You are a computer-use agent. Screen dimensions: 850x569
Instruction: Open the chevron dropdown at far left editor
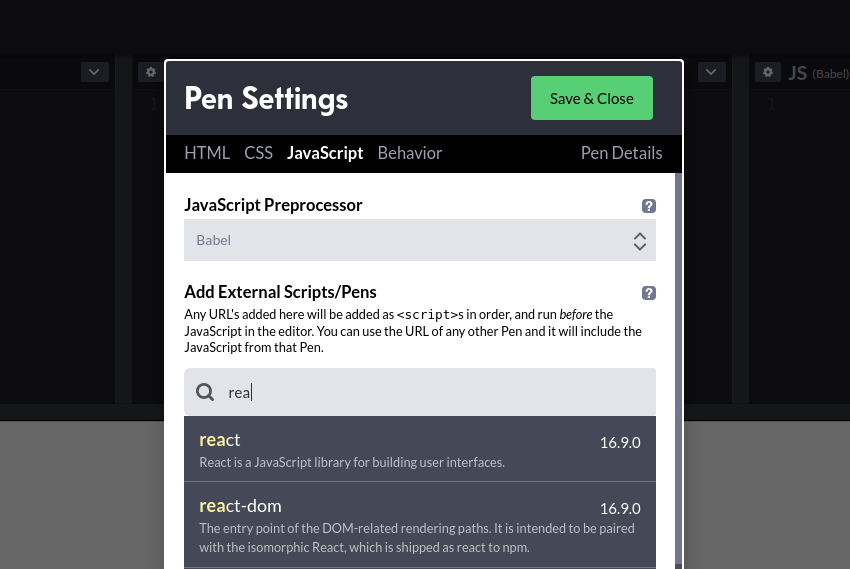(x=94, y=72)
